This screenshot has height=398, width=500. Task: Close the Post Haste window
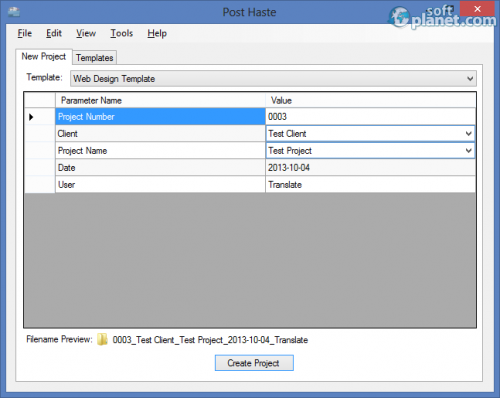tap(477, 9)
